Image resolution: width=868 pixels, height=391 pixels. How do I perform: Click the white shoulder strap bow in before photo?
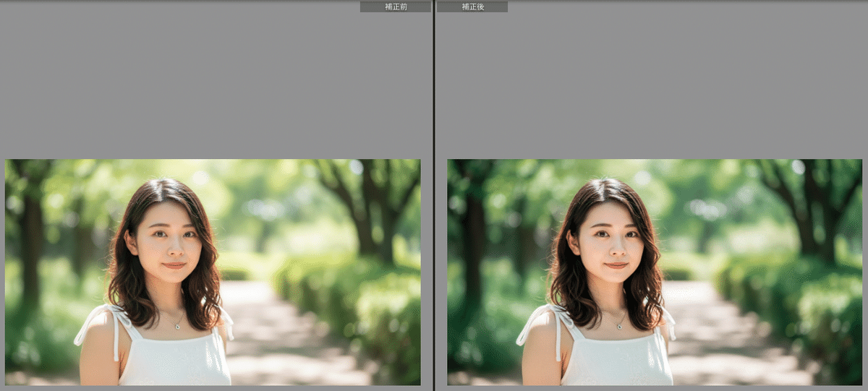tap(111, 318)
